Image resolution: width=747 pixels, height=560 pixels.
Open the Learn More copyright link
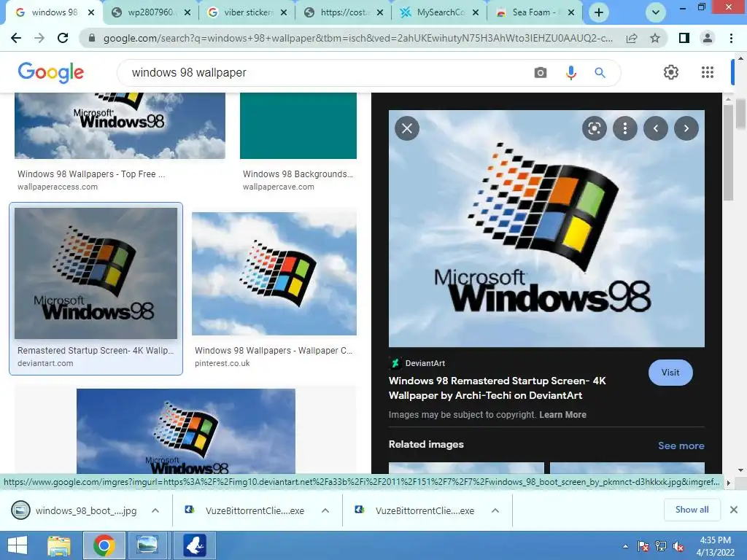point(562,415)
